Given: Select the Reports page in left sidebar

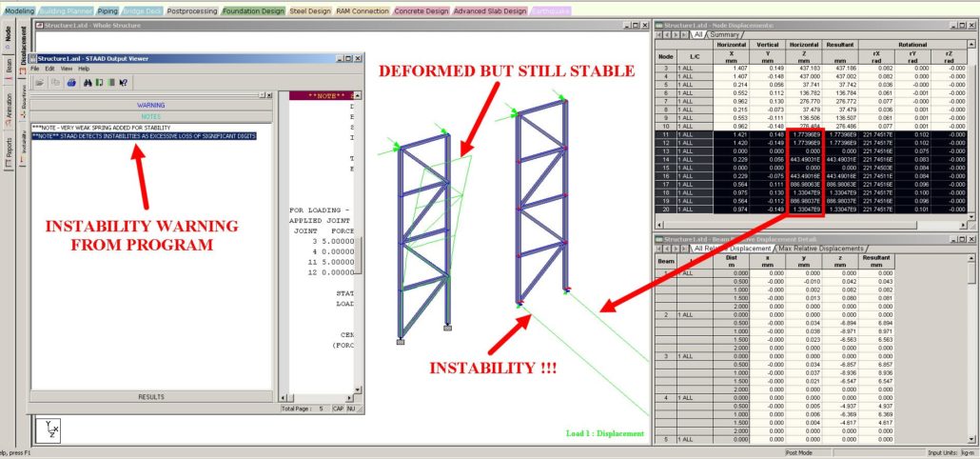Looking at the screenshot, I should (x=9, y=152).
